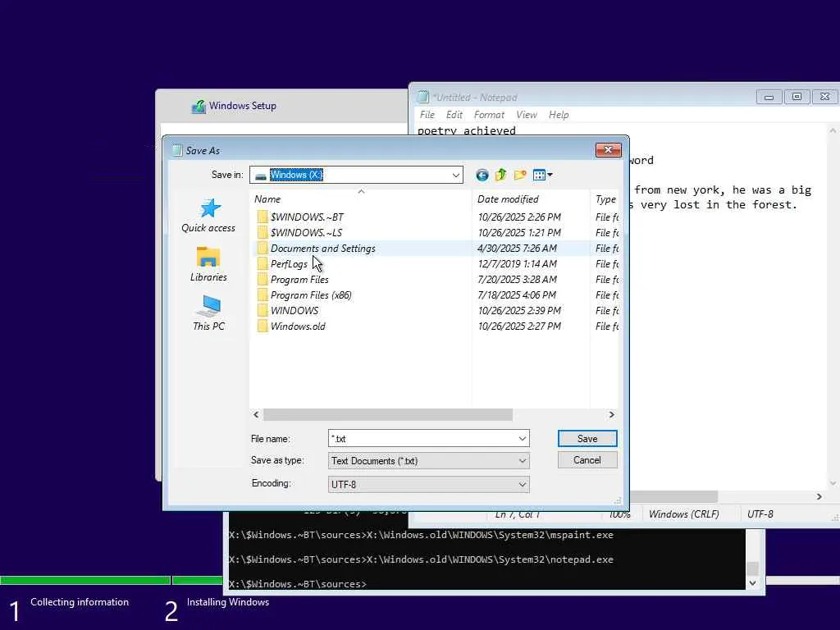Select the Windows.old folder icon
Screen dimensions: 840x630
tap(262, 326)
